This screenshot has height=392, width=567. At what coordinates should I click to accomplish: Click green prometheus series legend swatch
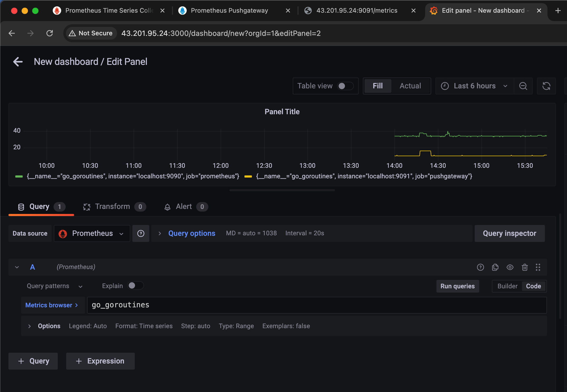coord(19,176)
